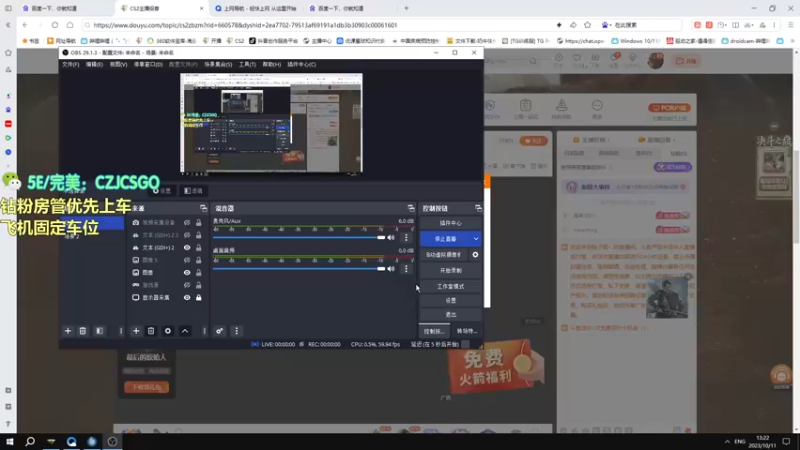Open Windows Start menu
This screenshot has width=800, height=450.
(10, 441)
